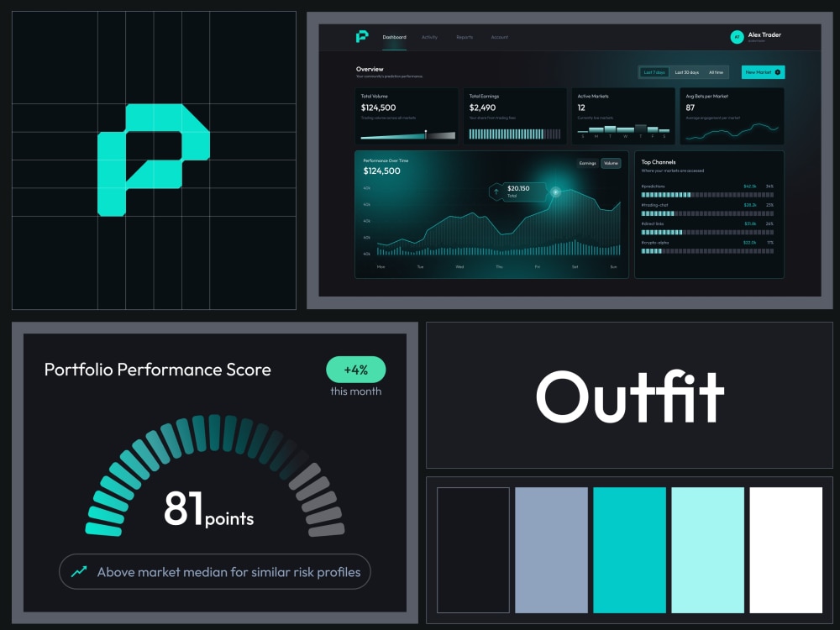Screen dimensions: 840x630
Task: Click the semicircle portfolio score gauge
Action: click(215, 475)
